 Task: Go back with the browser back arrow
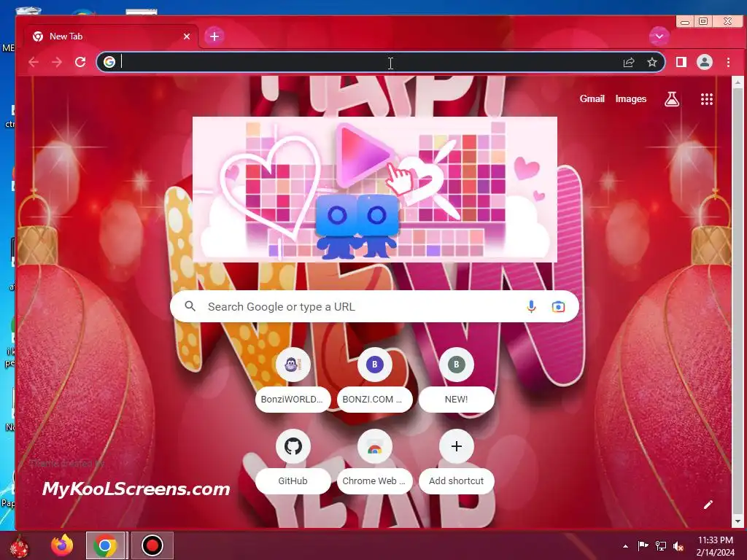tap(34, 62)
